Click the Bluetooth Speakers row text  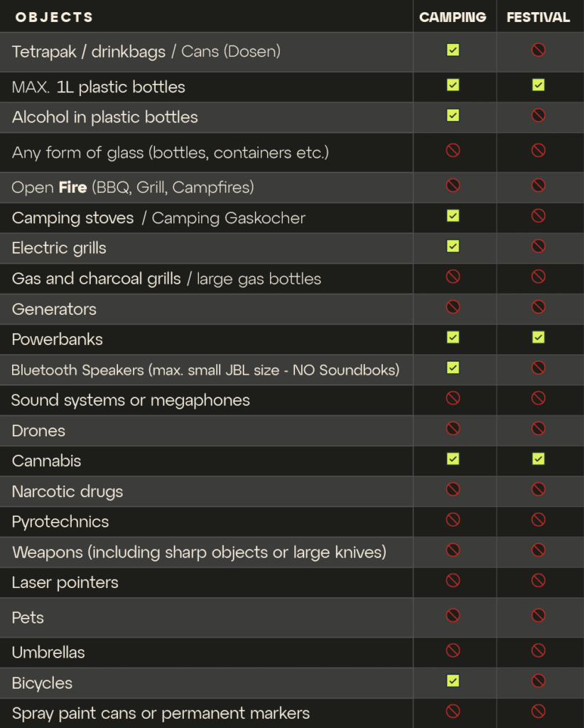(205, 370)
